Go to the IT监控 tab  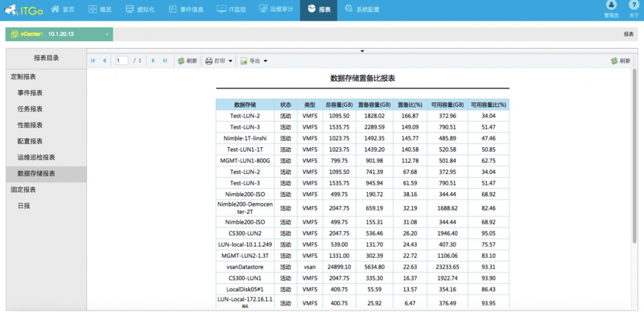click(x=231, y=10)
